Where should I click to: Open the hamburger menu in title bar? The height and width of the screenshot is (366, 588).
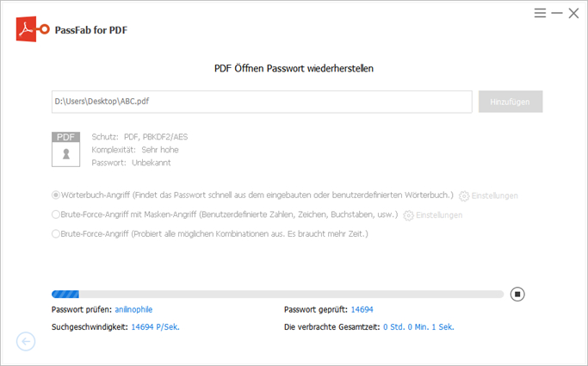540,13
